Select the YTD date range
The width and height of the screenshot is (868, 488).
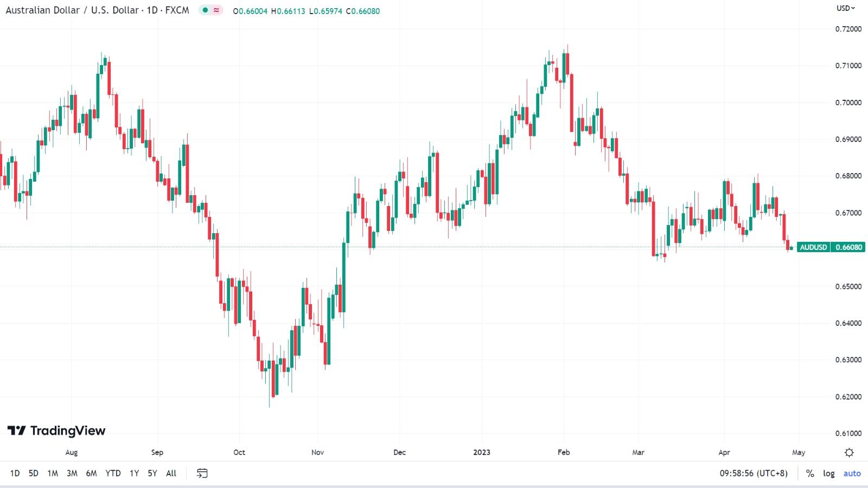(x=113, y=473)
